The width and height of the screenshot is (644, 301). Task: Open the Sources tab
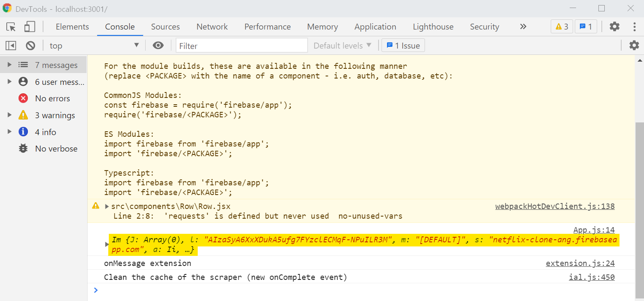click(x=165, y=27)
